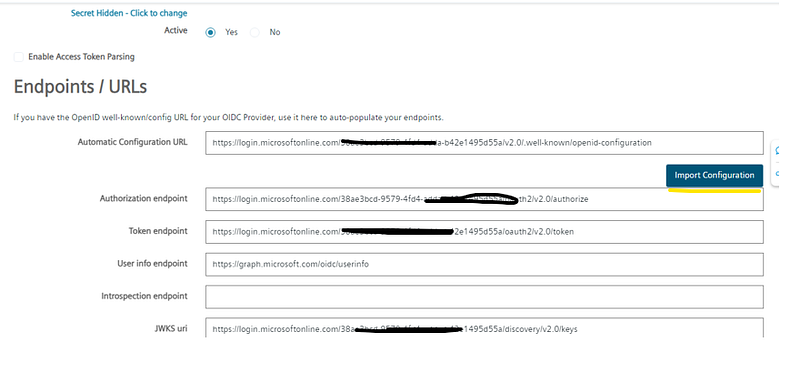
Task: Click the JWKS uri field
Action: pos(484,328)
